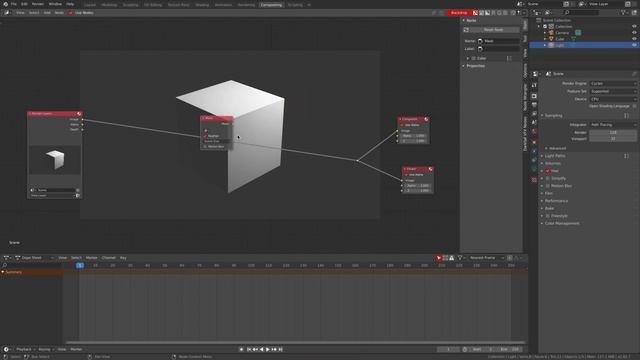Screen dimensions: 640x360
Task: Toggle Feather checkbox in Mask node
Action: point(205,136)
